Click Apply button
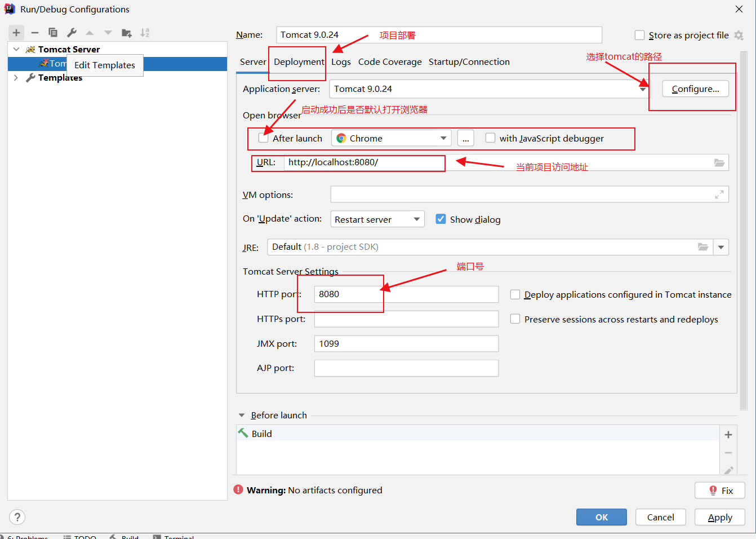756x539 pixels. click(x=720, y=517)
